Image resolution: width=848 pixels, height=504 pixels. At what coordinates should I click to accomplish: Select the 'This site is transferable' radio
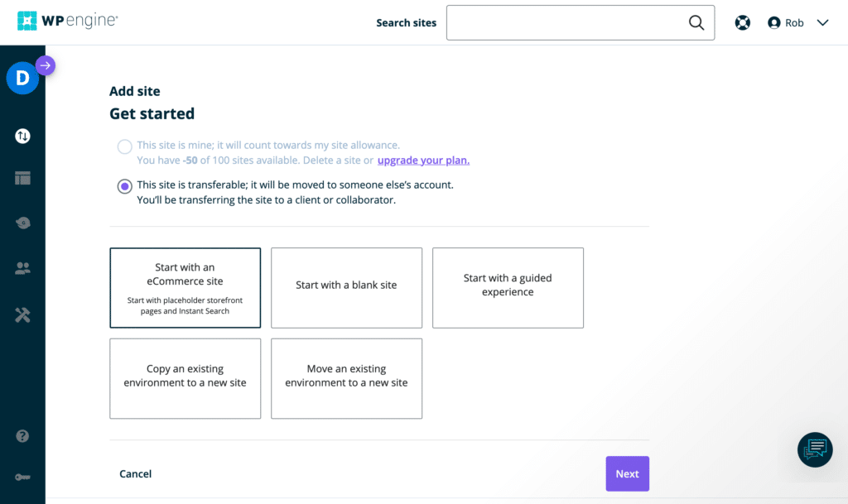(x=124, y=186)
